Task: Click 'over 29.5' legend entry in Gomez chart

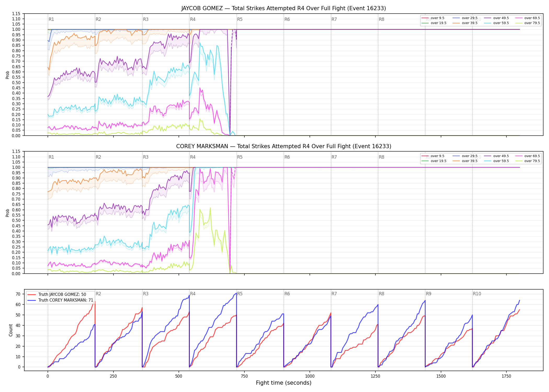Action: tap(465, 18)
